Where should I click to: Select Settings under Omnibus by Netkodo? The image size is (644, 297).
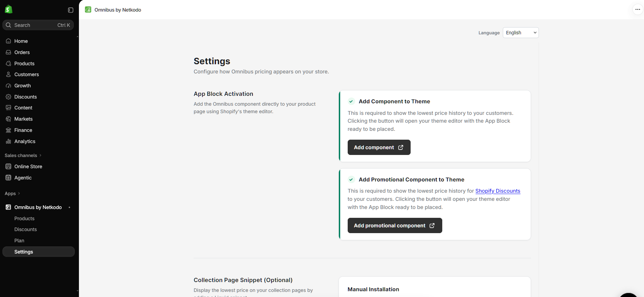click(38, 252)
